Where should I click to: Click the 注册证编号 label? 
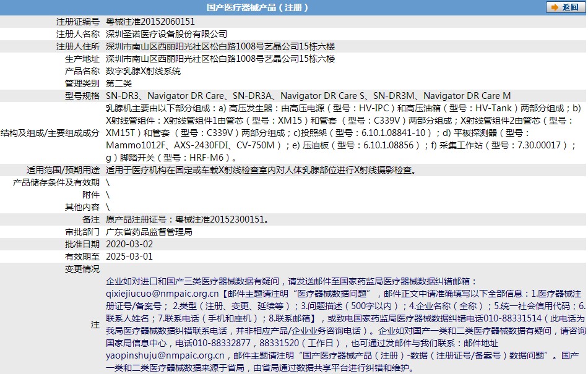tap(78, 22)
